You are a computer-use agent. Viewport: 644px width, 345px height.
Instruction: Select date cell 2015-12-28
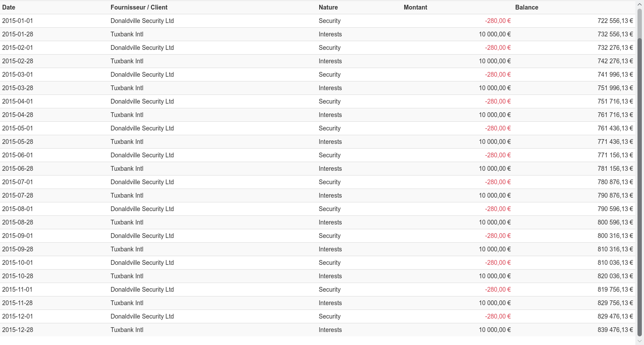tap(17, 330)
